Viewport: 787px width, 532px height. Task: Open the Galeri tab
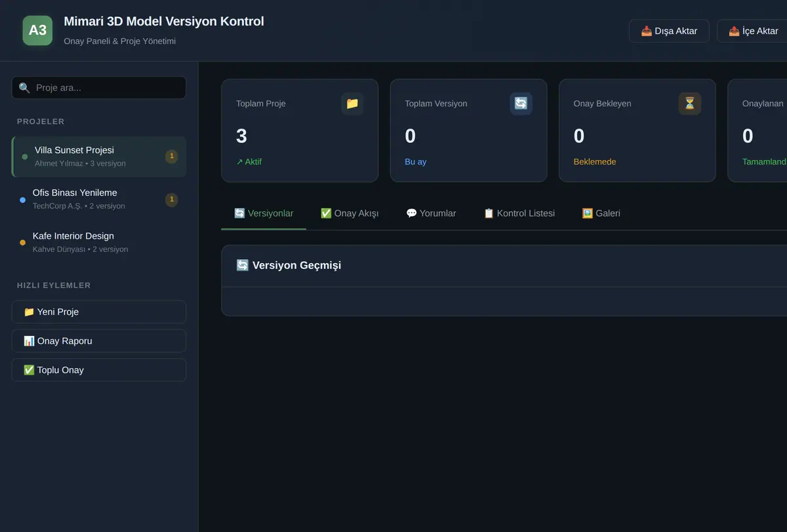601,213
